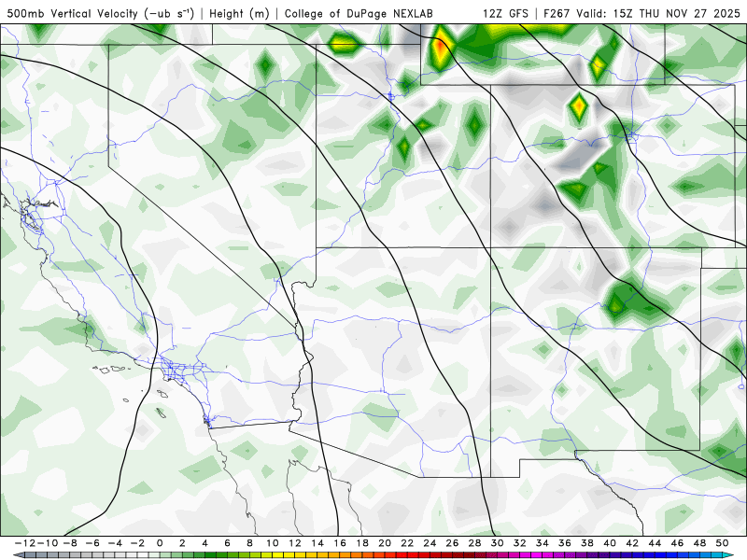Click the '38' value on the color scale

click(x=587, y=543)
